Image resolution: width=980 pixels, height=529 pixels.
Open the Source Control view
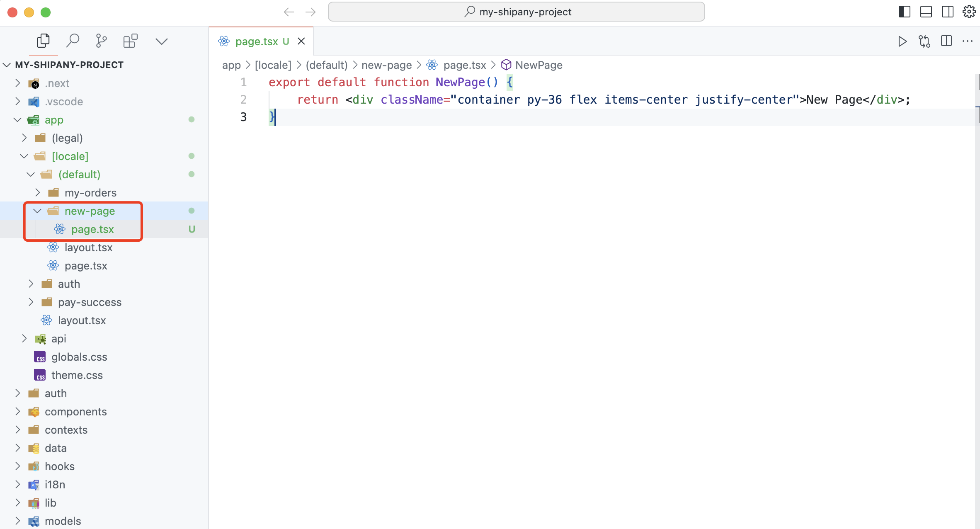pyautogui.click(x=101, y=41)
